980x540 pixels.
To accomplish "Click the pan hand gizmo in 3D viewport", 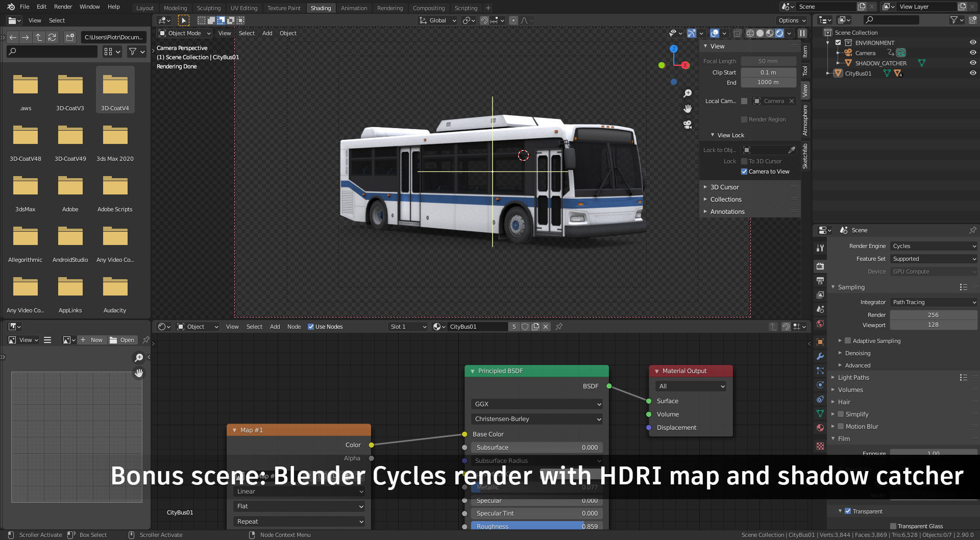I will [688, 109].
